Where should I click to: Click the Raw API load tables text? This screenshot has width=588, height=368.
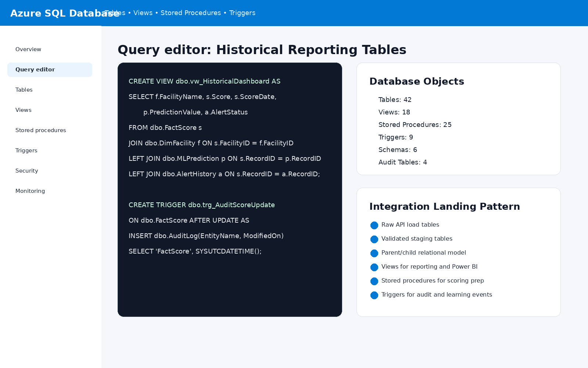410,225
